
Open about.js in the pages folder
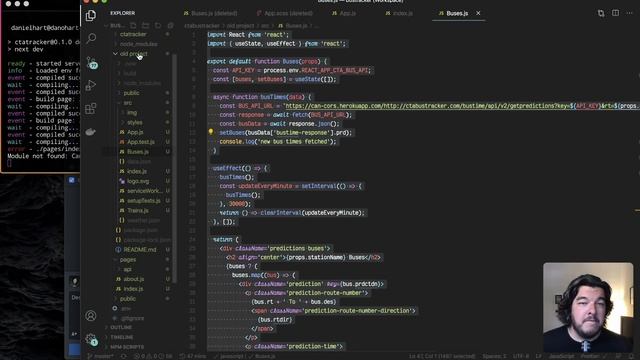[133, 279]
